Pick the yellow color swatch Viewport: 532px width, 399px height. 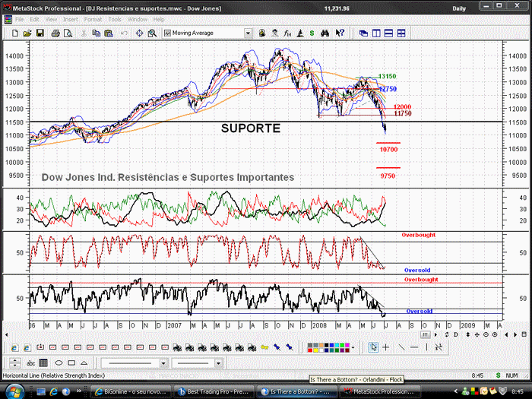[x=315, y=350]
